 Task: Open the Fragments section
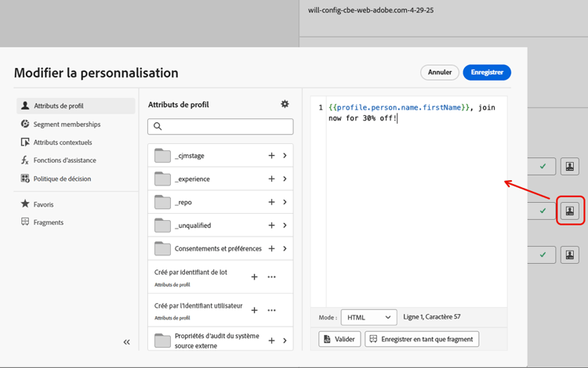coord(48,222)
